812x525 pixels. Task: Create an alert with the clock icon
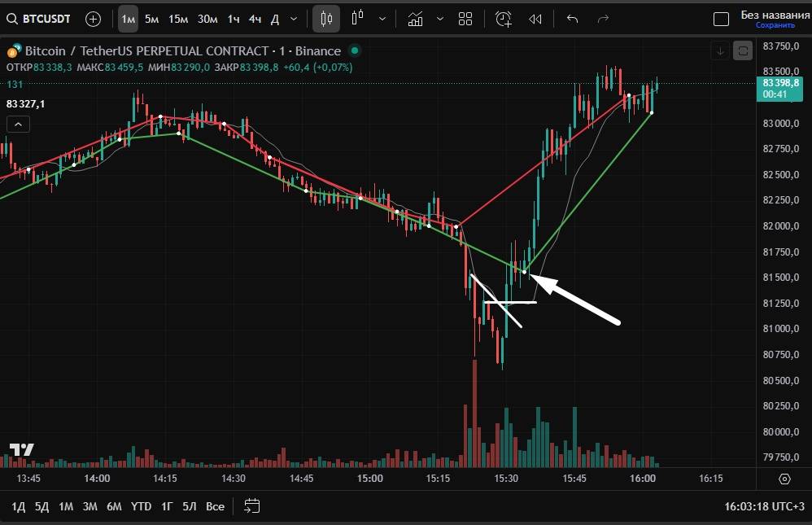click(504, 18)
